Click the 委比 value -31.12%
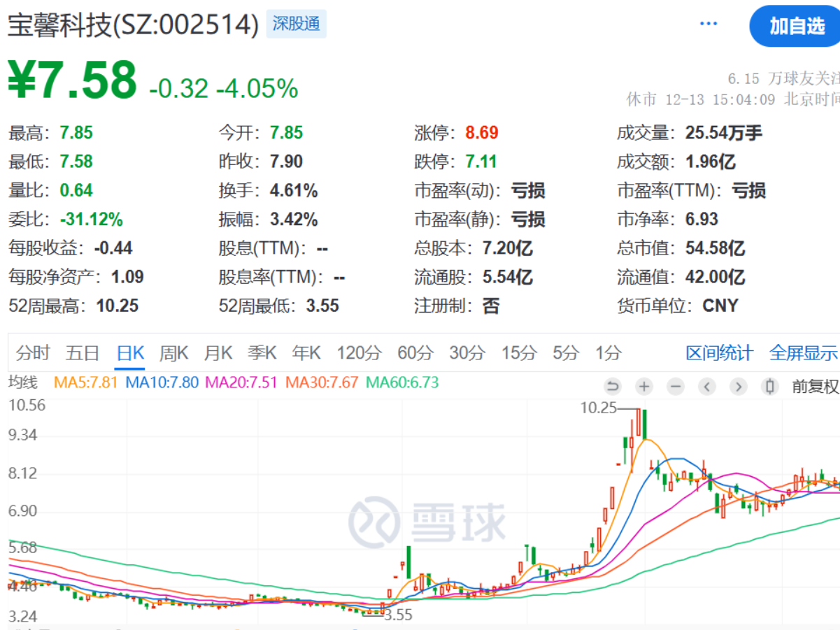This screenshot has height=630, width=840. click(91, 219)
